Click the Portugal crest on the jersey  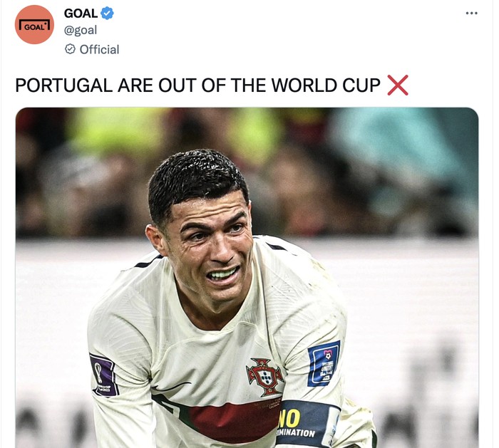[265, 377]
